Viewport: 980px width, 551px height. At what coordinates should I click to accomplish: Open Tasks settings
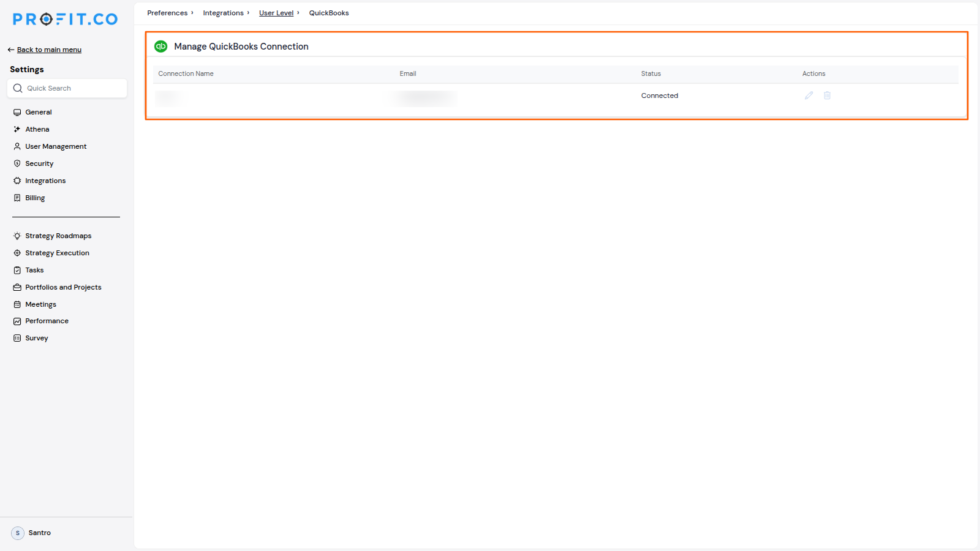[x=34, y=270]
